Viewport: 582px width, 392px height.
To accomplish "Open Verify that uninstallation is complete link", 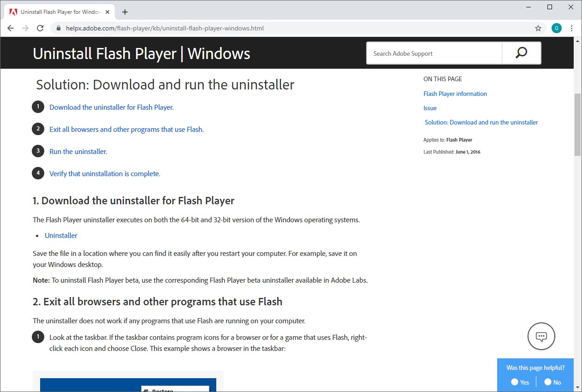I will click(105, 173).
